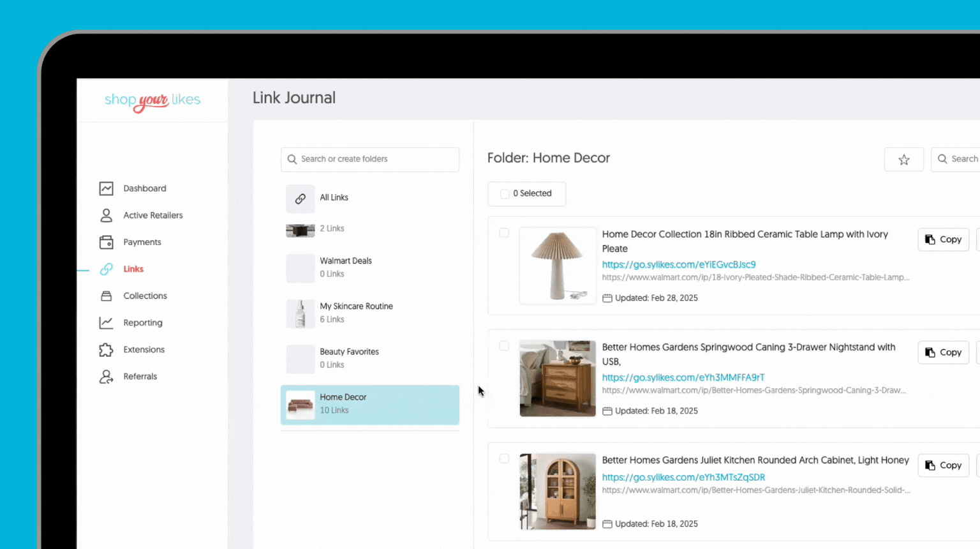Click the Referrals user icon
The width and height of the screenshot is (980, 549).
[x=107, y=377]
